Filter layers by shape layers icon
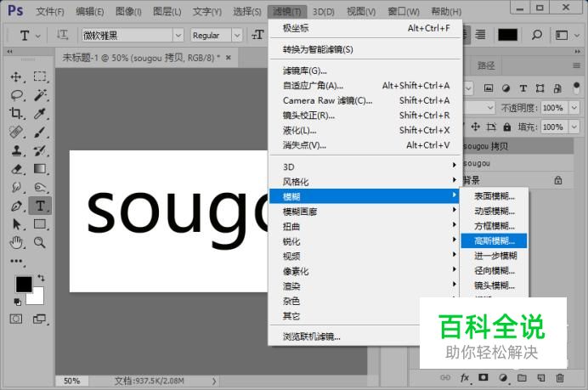588x390 pixels. [x=540, y=88]
